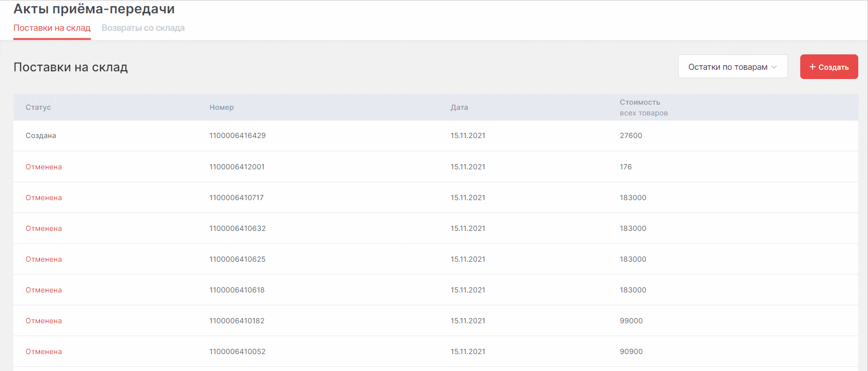The image size is (868, 371).
Task: Select the Создана status cell
Action: [x=41, y=135]
